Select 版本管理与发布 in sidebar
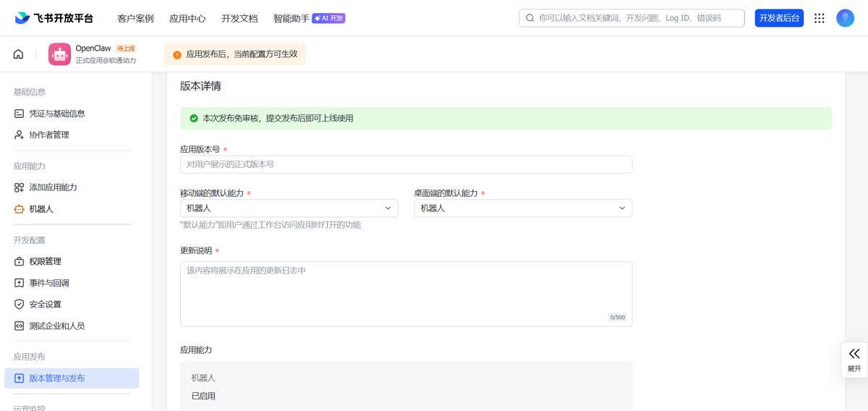This screenshot has width=868, height=411. click(x=72, y=378)
